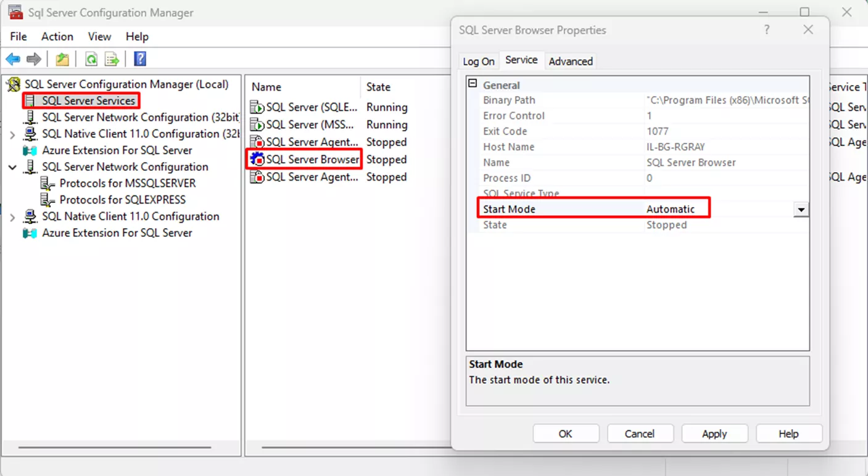Click the icon of Protocols for MSSQLSERVER
Image resolution: width=868 pixels, height=476 pixels.
point(48,184)
